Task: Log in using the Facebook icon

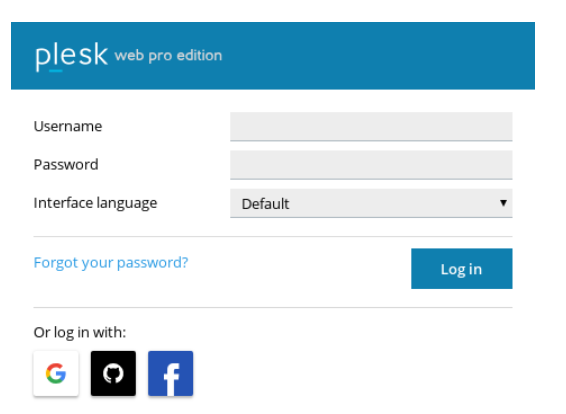Action: (x=170, y=373)
